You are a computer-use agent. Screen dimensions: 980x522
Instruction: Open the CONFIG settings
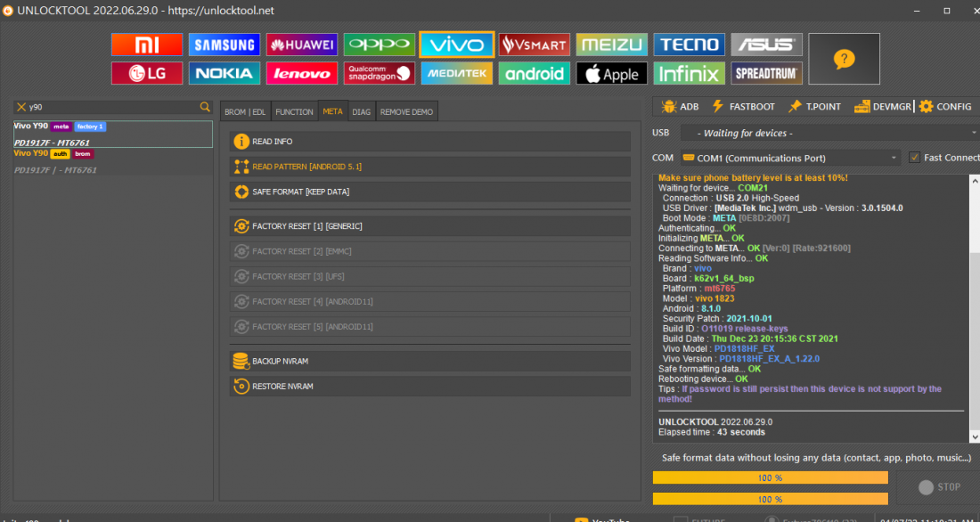[x=945, y=106]
